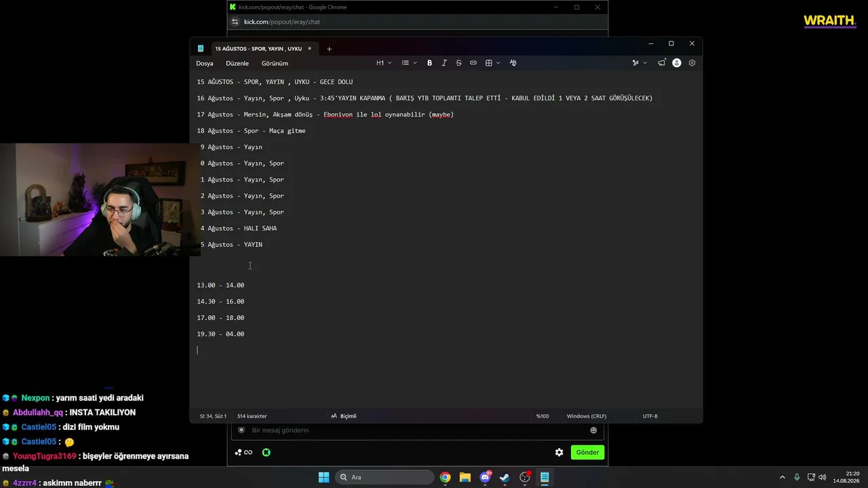
Task: Click the site info icon in Chrome address bar
Action: pos(235,22)
